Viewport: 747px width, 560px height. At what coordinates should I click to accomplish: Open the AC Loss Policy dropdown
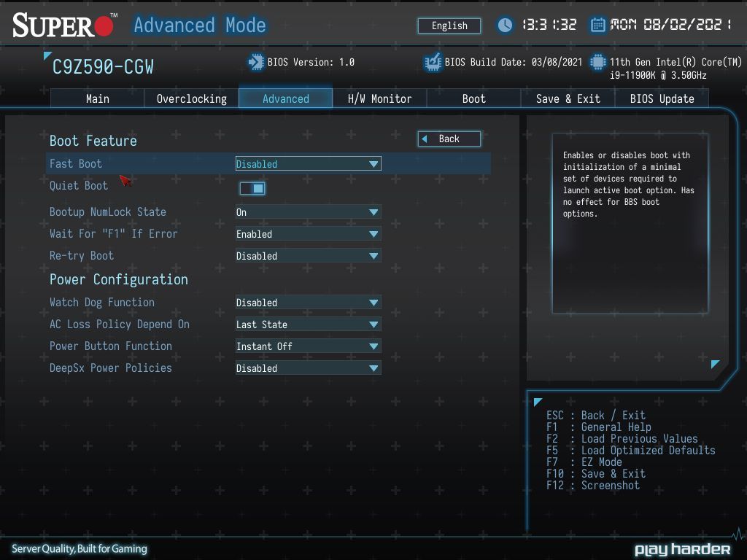(309, 324)
